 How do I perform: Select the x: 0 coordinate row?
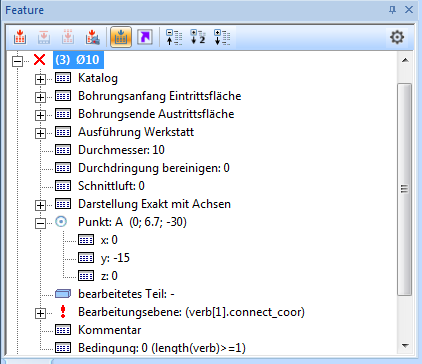pyautogui.click(x=109, y=240)
